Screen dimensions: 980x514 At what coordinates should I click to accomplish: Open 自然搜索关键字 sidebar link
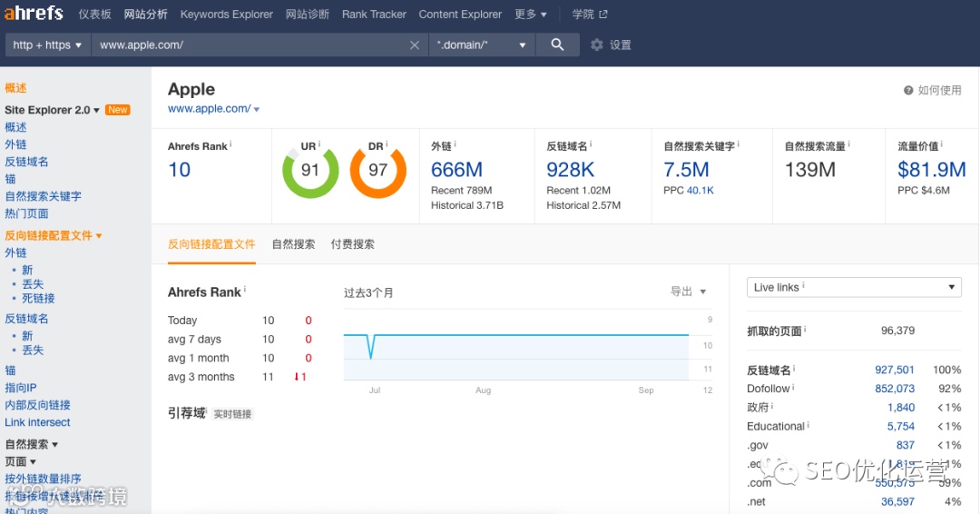click(44, 196)
